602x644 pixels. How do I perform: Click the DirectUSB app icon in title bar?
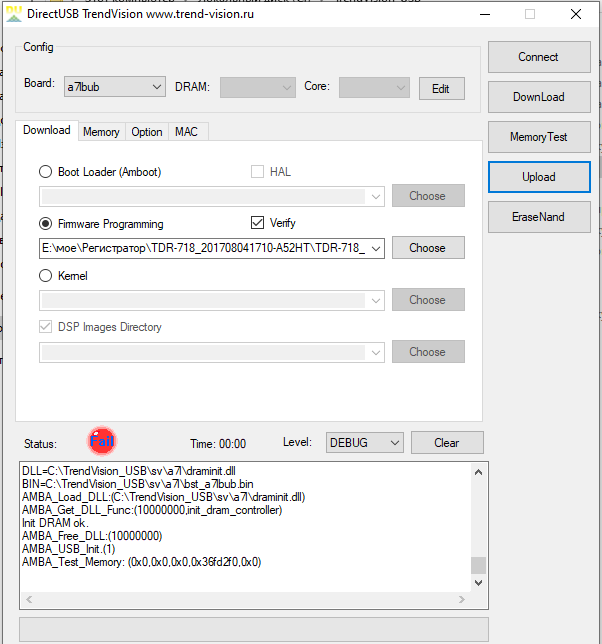[15, 13]
